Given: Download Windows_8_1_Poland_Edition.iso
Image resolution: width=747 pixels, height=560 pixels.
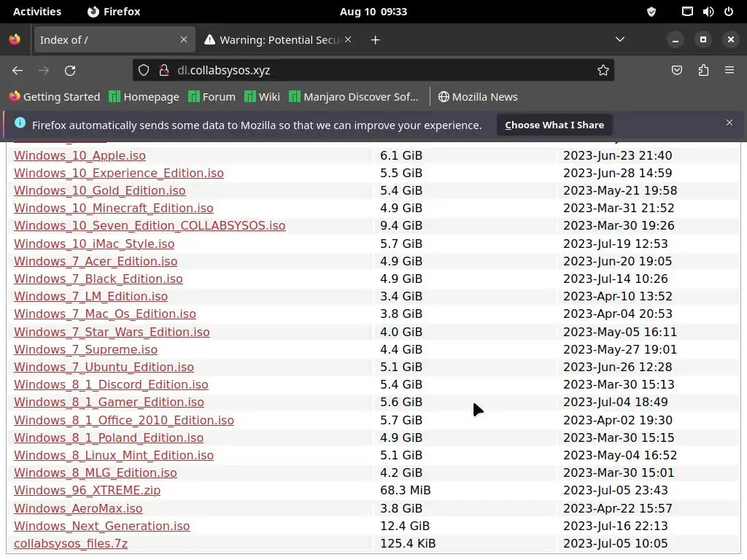Looking at the screenshot, I should [109, 438].
